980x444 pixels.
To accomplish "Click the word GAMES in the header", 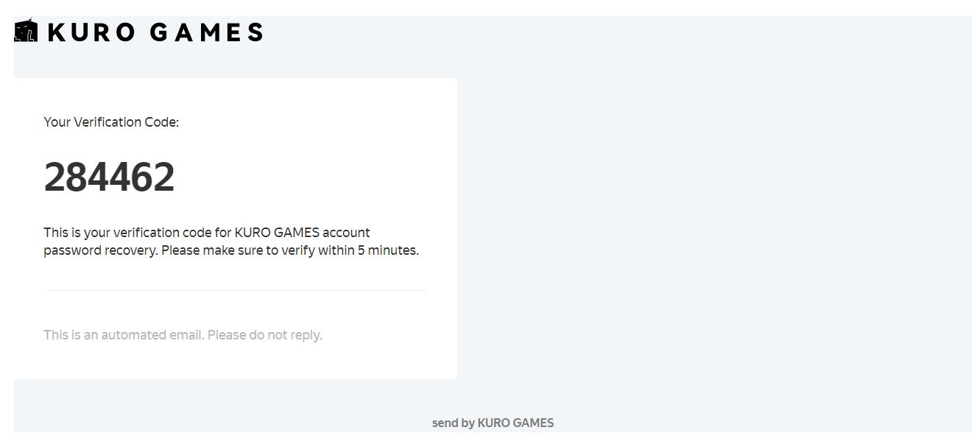I will pyautogui.click(x=206, y=32).
